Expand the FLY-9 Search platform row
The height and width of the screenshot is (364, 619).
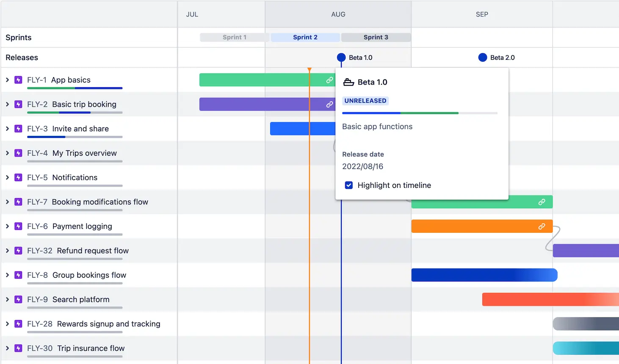7,299
